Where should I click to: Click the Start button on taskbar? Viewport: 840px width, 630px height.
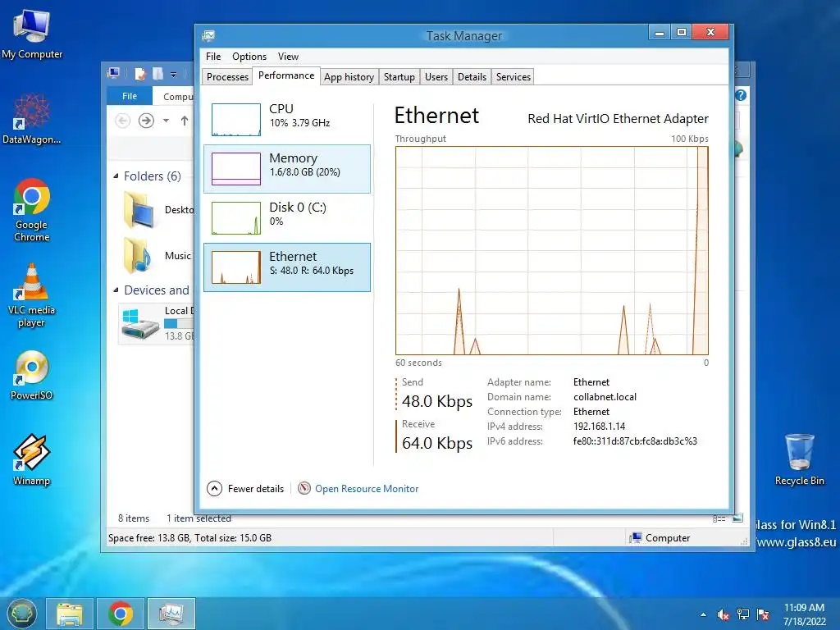pyautogui.click(x=21, y=614)
